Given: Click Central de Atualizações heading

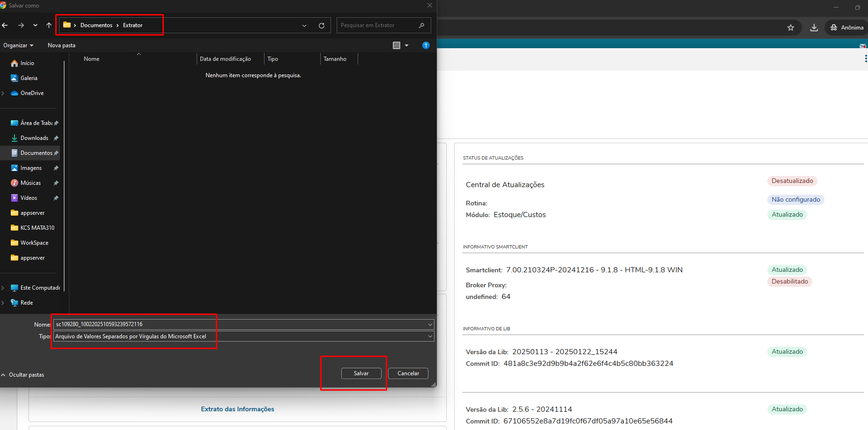Looking at the screenshot, I should pos(505,185).
